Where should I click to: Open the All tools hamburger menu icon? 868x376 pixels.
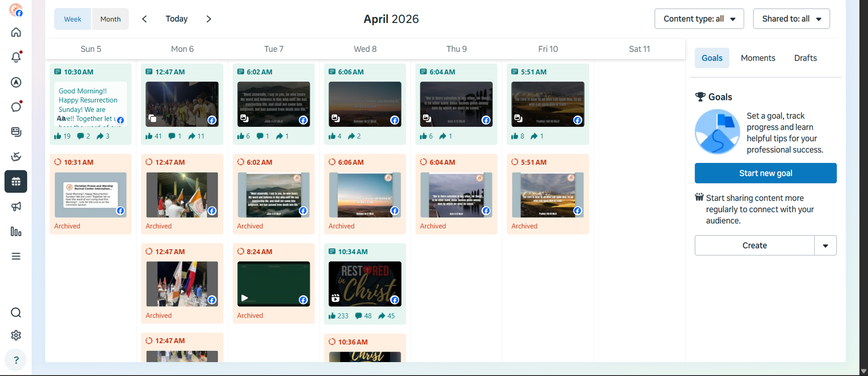[x=16, y=257]
